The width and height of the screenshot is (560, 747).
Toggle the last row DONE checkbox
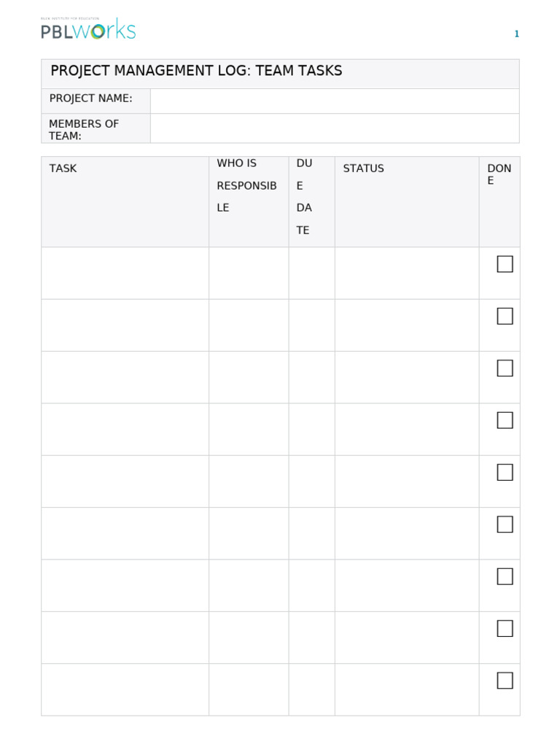coord(505,681)
